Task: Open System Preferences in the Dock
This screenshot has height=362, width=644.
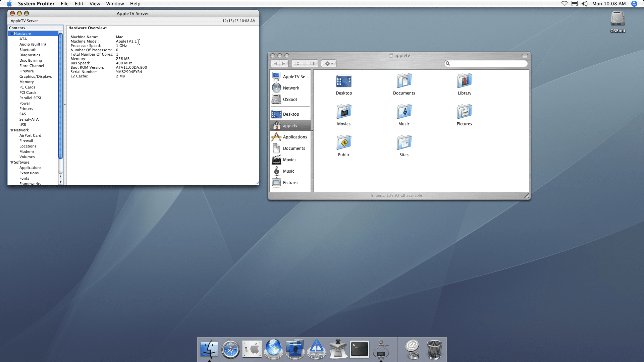Action: pos(252,349)
